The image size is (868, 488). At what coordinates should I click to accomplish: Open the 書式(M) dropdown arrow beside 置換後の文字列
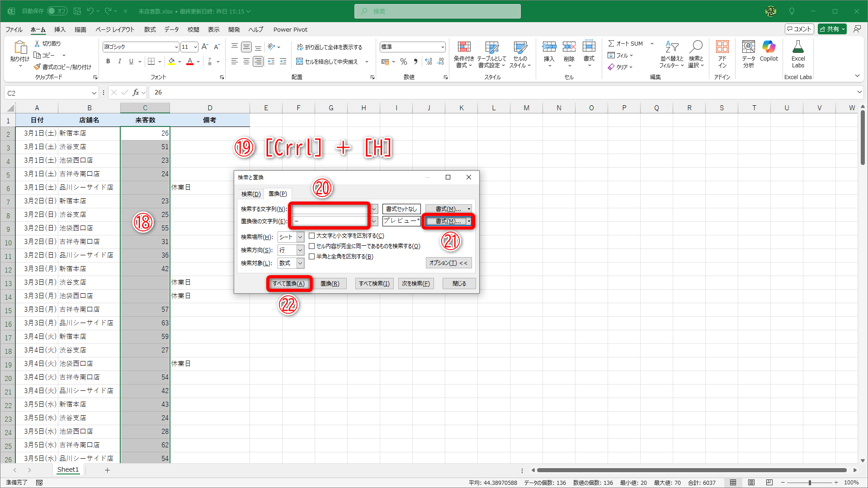pos(469,221)
